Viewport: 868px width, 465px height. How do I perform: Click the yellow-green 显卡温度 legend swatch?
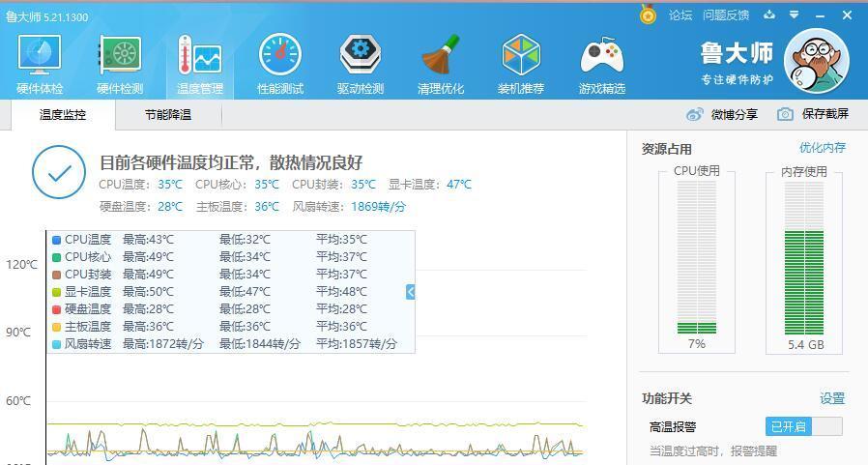pos(56,292)
